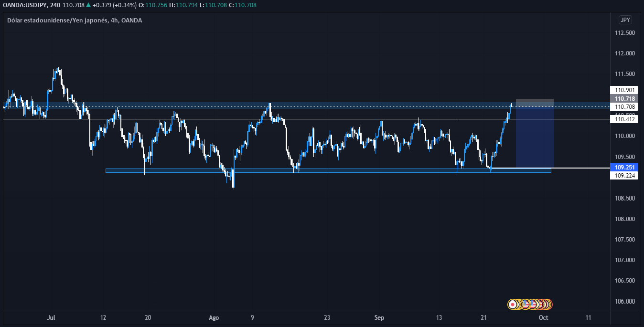The height and width of the screenshot is (327, 644).
Task: Click the gray 110.718 price label
Action: coord(624,99)
